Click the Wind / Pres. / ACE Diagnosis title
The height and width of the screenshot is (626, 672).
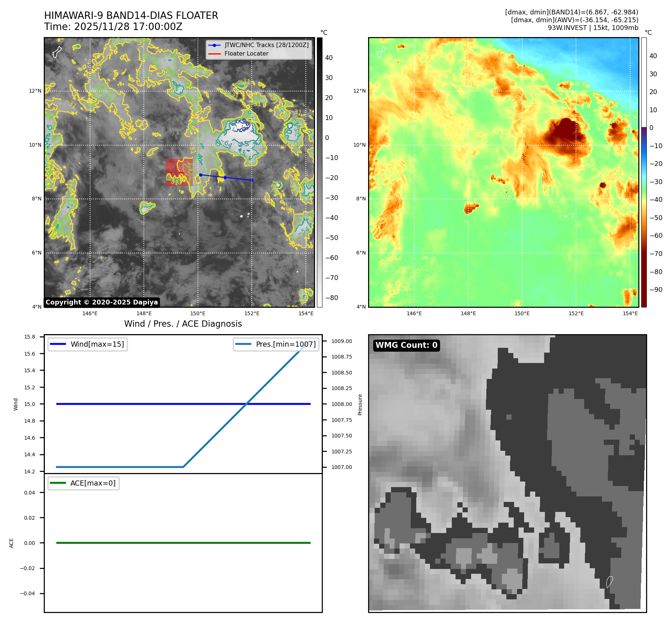click(x=183, y=324)
